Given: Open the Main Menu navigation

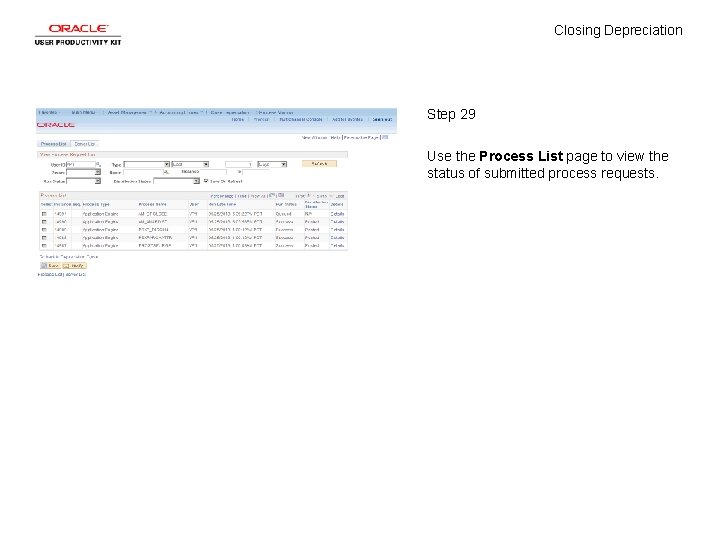Looking at the screenshot, I should tap(84, 112).
